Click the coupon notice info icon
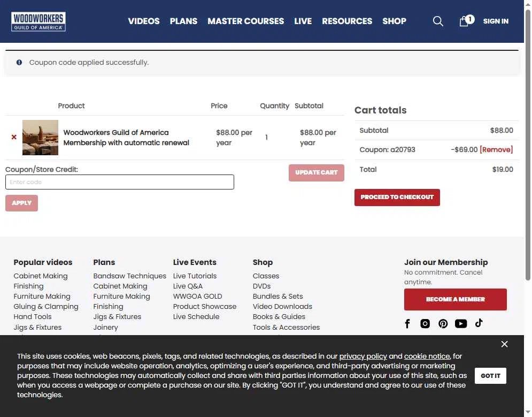The width and height of the screenshot is (532, 417). click(19, 63)
